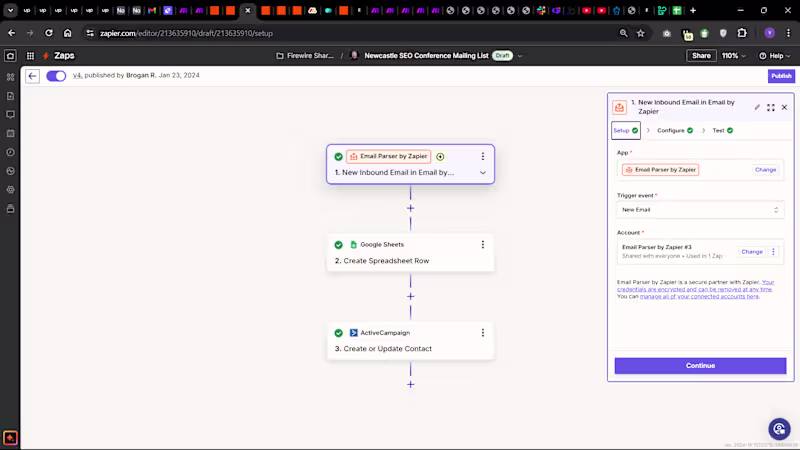This screenshot has height=450, width=800.
Task: Click the Continue button
Action: (x=700, y=366)
